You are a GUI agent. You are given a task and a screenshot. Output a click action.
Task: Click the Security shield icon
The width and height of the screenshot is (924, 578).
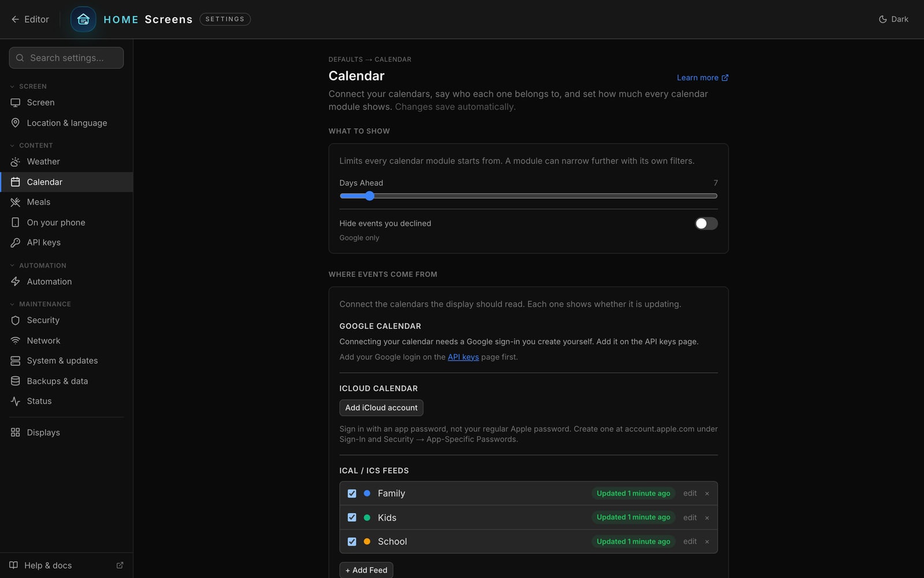pyautogui.click(x=16, y=320)
